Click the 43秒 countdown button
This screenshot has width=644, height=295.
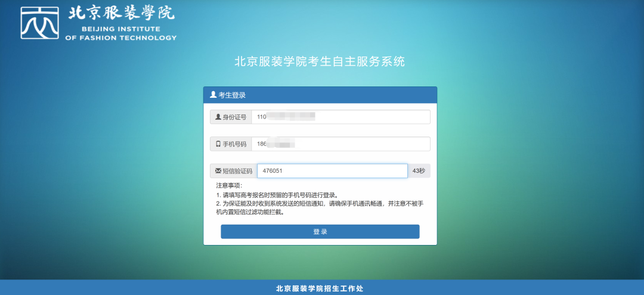419,171
